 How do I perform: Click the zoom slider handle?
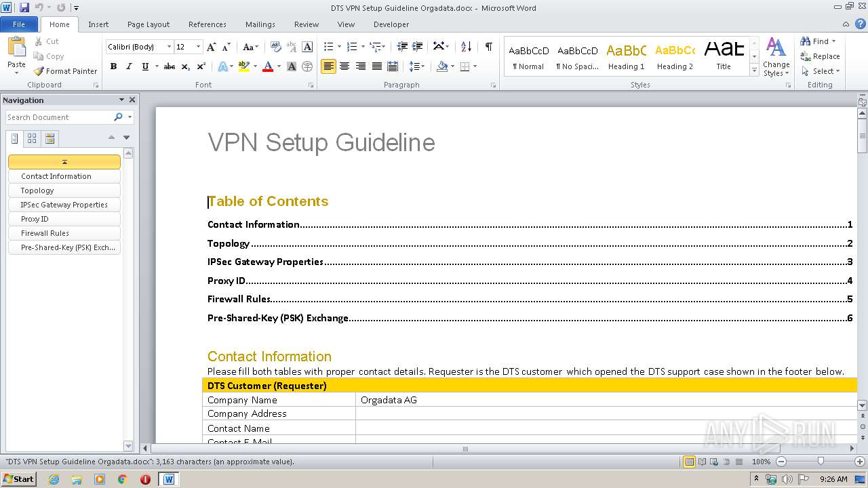821,462
